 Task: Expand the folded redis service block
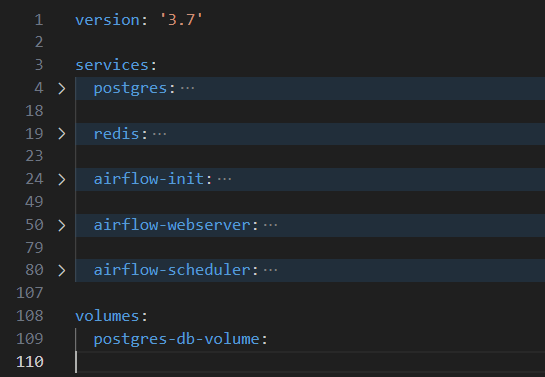62,134
